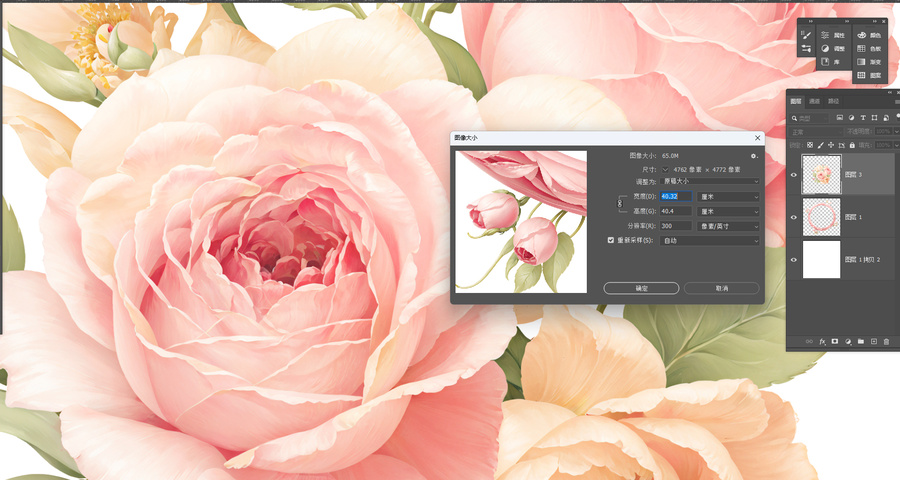Lock all with padlock icon
The width and height of the screenshot is (900, 480).
(x=852, y=145)
